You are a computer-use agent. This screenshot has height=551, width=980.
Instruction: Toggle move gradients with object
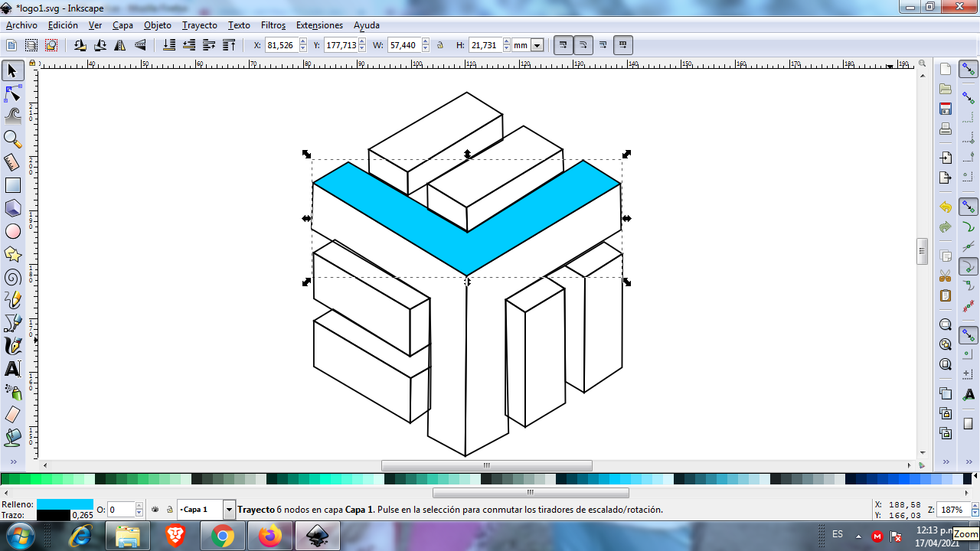point(603,45)
